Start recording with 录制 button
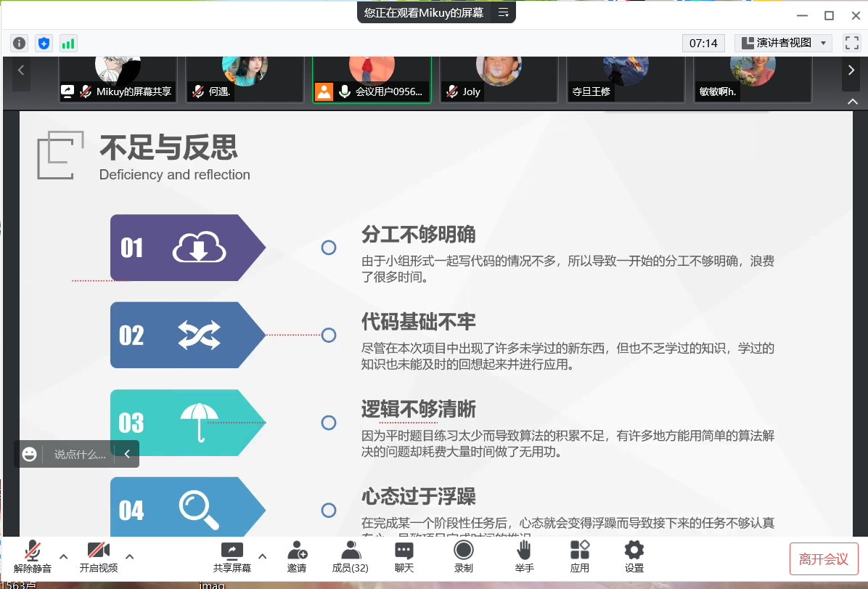868x589 pixels. click(464, 556)
